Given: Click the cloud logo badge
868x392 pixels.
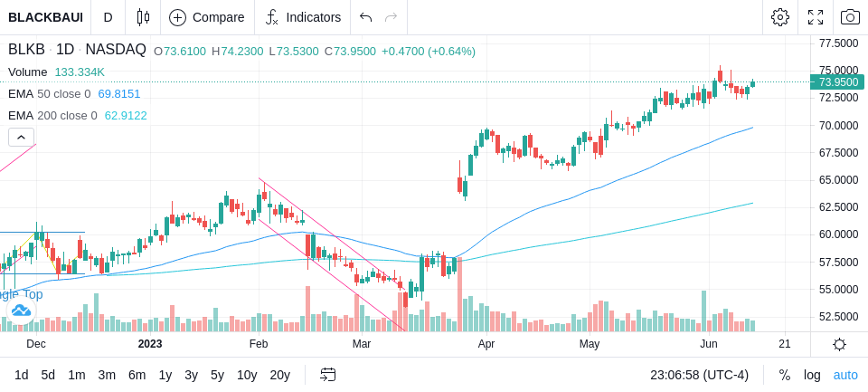Looking at the screenshot, I should coord(21,311).
